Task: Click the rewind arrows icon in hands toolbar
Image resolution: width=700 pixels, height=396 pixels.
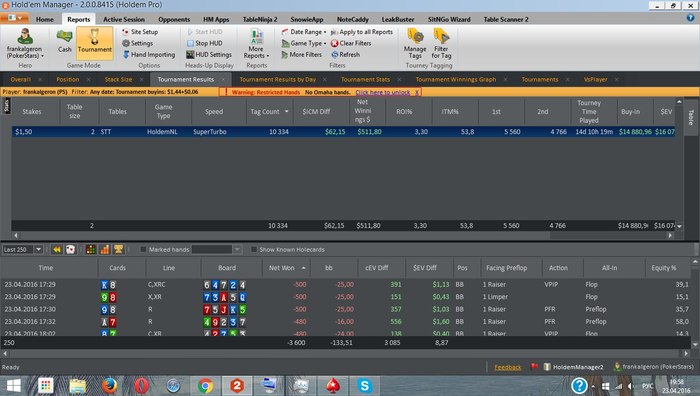Action: (57, 250)
